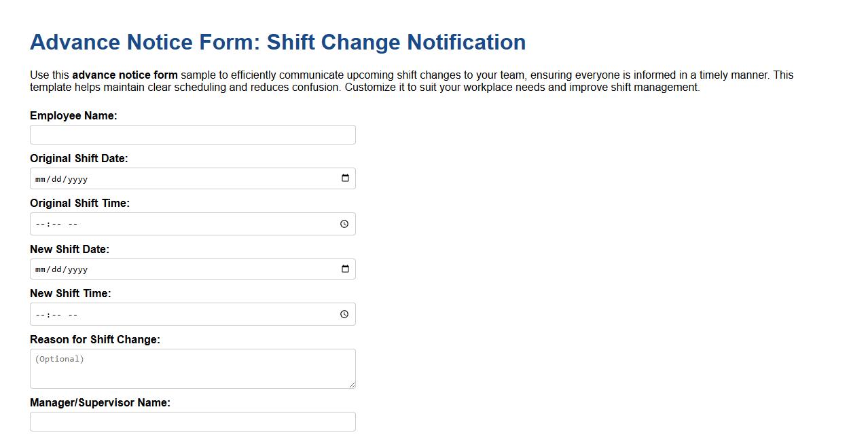Click the date picker icon under New Shift Date
This screenshot has height=441, width=868.
(x=346, y=269)
